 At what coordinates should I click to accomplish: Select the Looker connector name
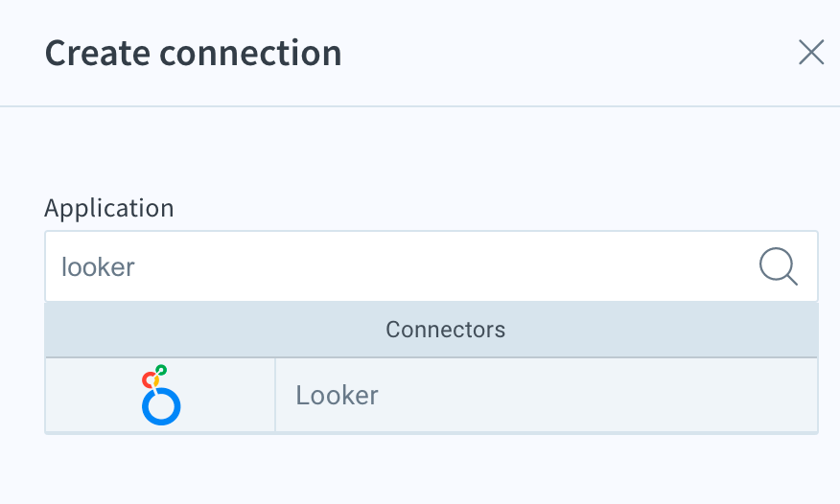(337, 396)
